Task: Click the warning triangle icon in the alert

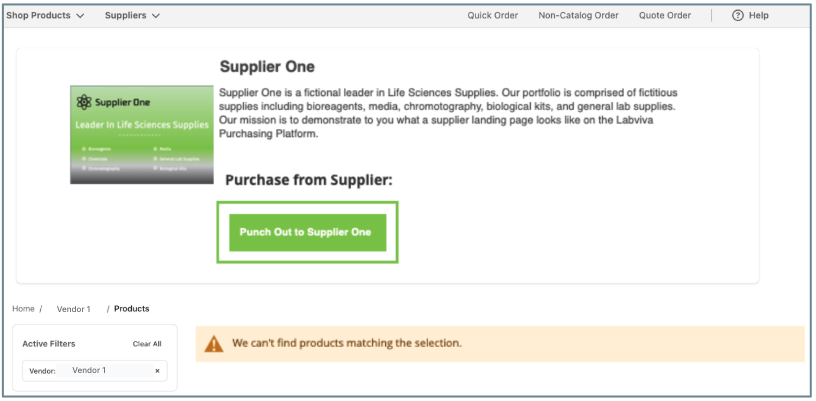Action: click(x=213, y=344)
